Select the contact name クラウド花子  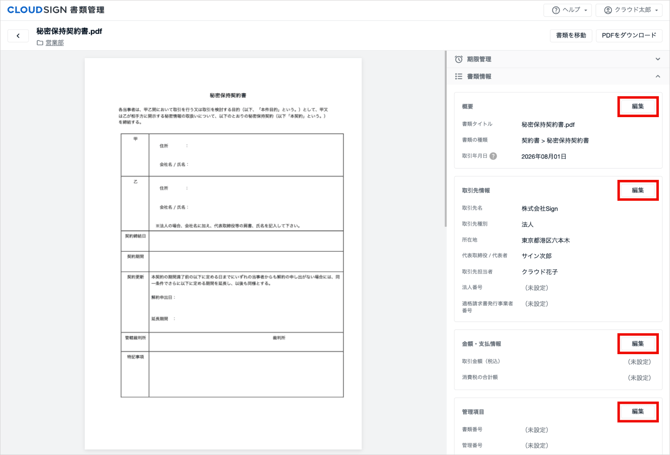[539, 272]
